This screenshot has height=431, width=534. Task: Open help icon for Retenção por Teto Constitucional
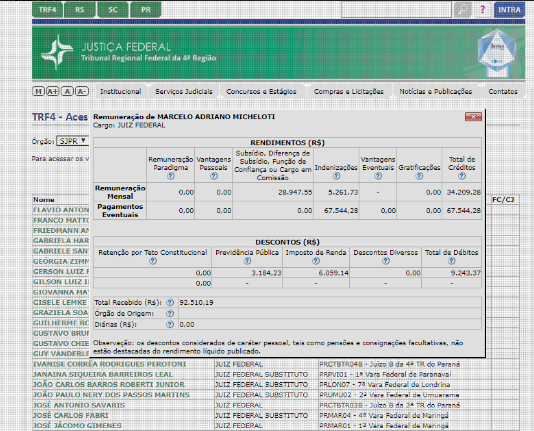click(153, 261)
